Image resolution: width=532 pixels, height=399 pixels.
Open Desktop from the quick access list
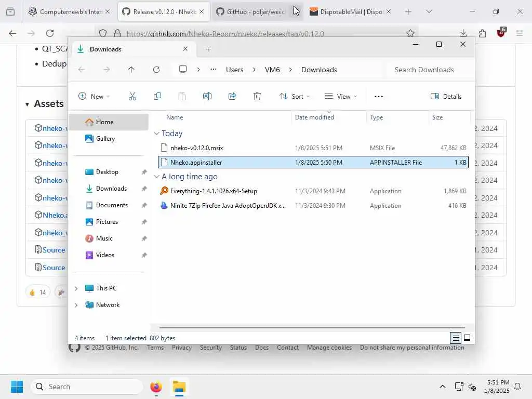109,171
